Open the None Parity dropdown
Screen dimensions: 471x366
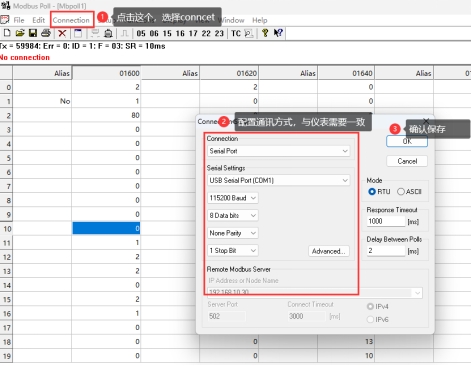[x=233, y=233]
